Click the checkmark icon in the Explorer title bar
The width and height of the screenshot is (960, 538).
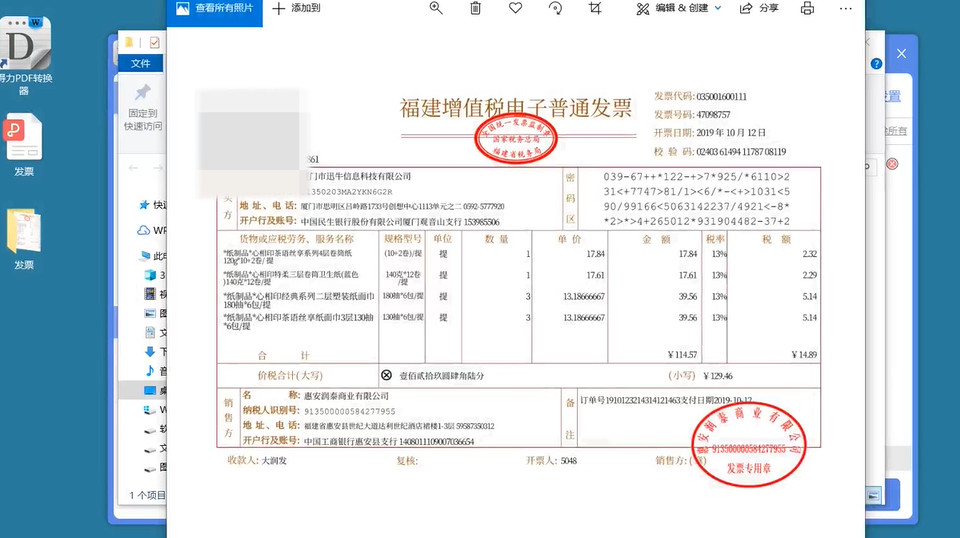tap(154, 42)
